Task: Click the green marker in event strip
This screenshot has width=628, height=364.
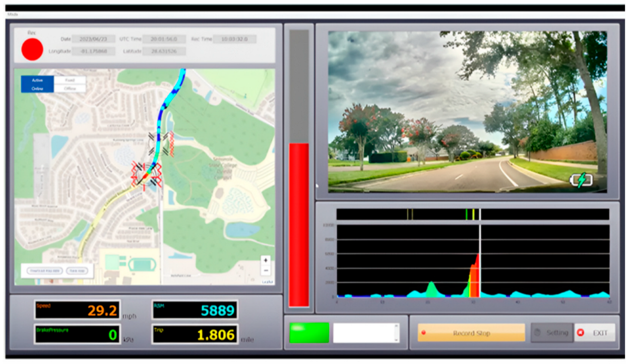Action: [x=467, y=214]
